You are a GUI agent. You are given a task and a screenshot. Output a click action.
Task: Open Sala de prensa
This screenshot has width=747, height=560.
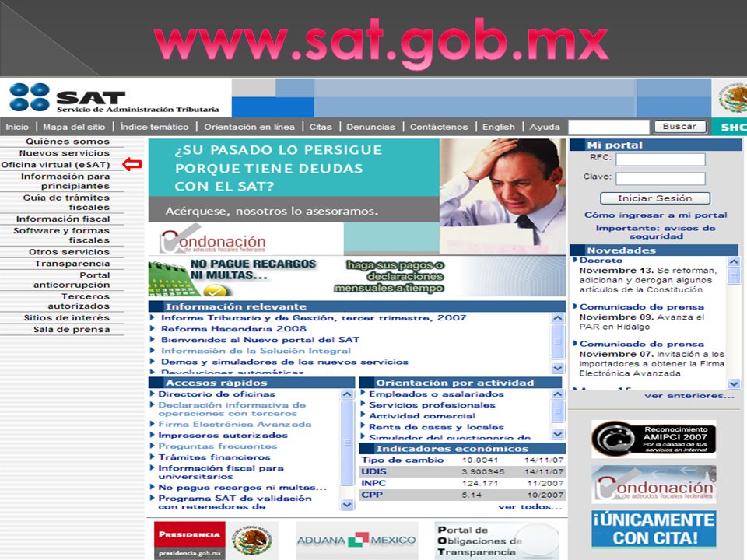(72, 330)
